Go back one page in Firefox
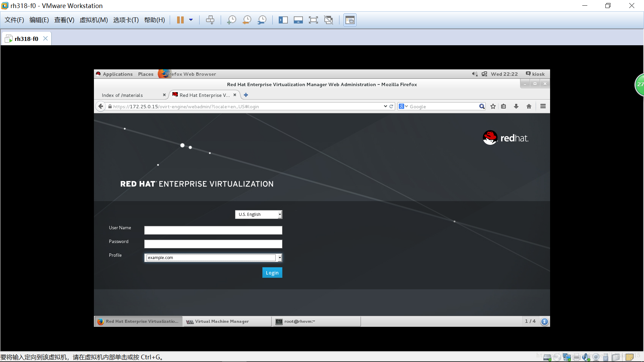Screen dimensions: 644x362 coord(101,106)
